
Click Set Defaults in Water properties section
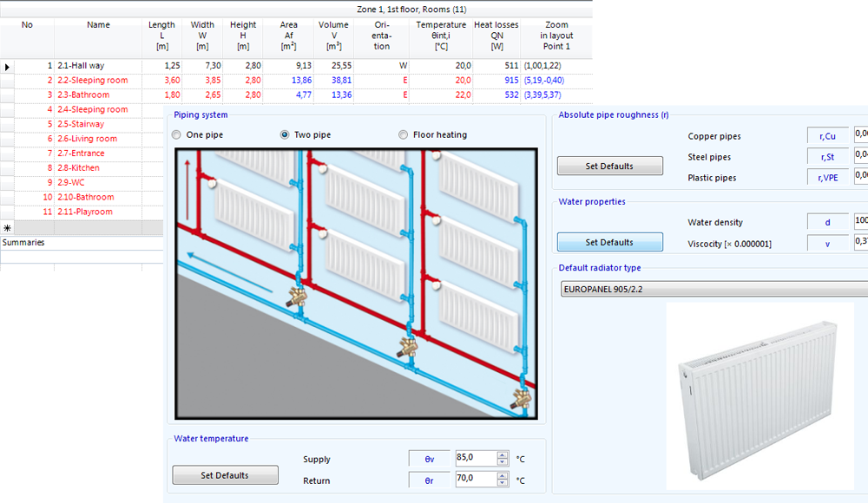pyautogui.click(x=609, y=242)
